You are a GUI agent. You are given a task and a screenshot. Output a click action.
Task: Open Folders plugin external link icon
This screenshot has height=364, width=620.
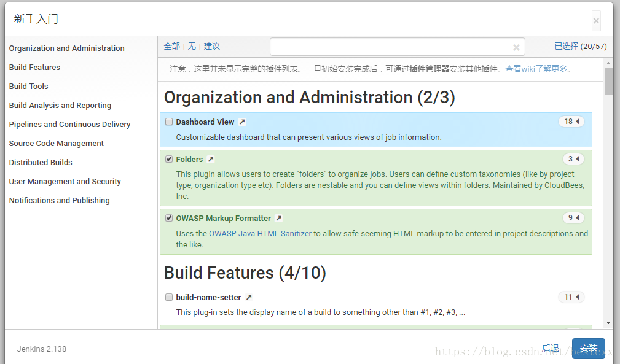pyautogui.click(x=211, y=160)
